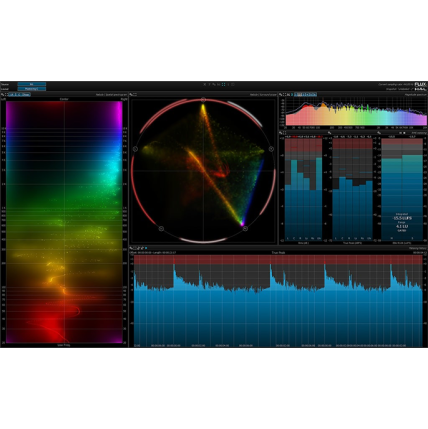Open the Layout preset dropdown under Source

point(32,89)
